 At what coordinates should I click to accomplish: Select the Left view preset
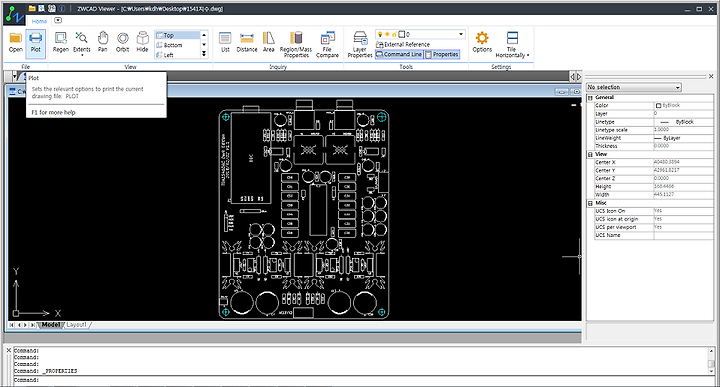pyautogui.click(x=177, y=55)
